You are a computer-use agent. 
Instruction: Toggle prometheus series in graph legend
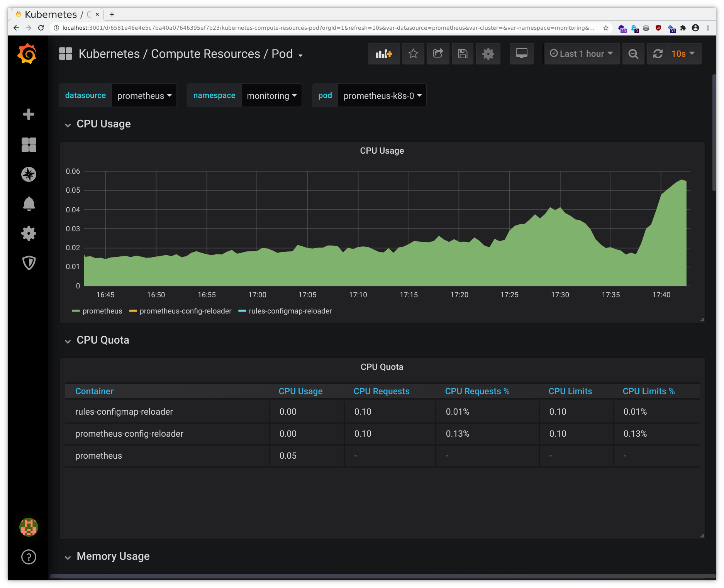[102, 311]
